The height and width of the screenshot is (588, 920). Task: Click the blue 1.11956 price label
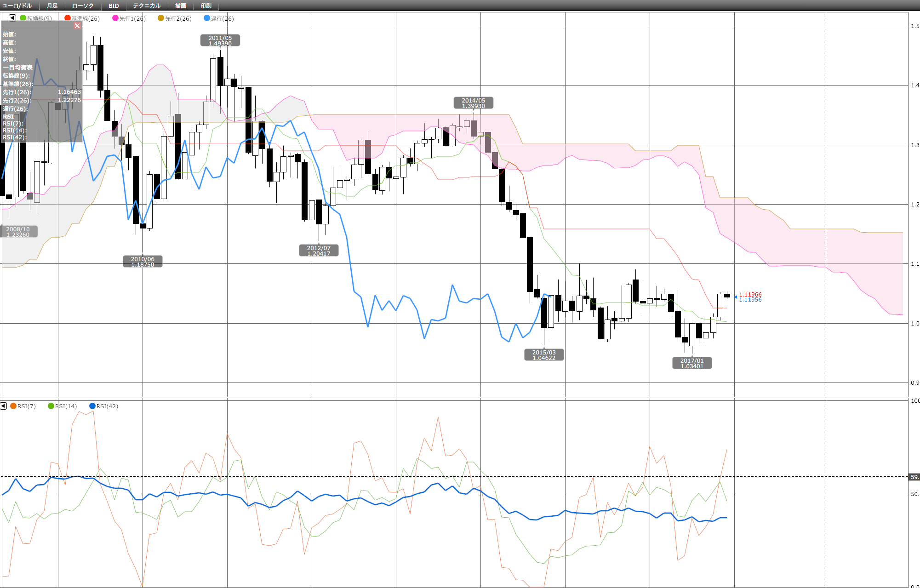tap(750, 300)
